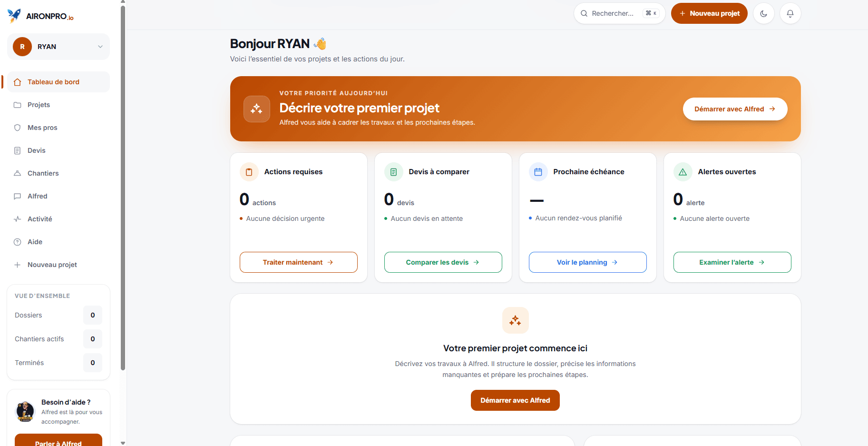This screenshot has width=868, height=446.
Task: Click the Terminés count row
Action: (x=59, y=363)
